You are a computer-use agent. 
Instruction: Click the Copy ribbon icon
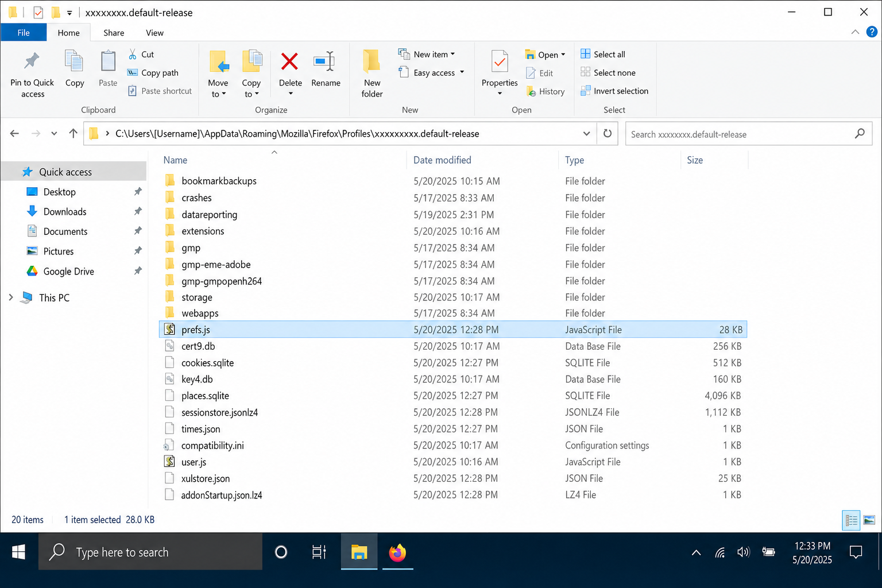(74, 61)
